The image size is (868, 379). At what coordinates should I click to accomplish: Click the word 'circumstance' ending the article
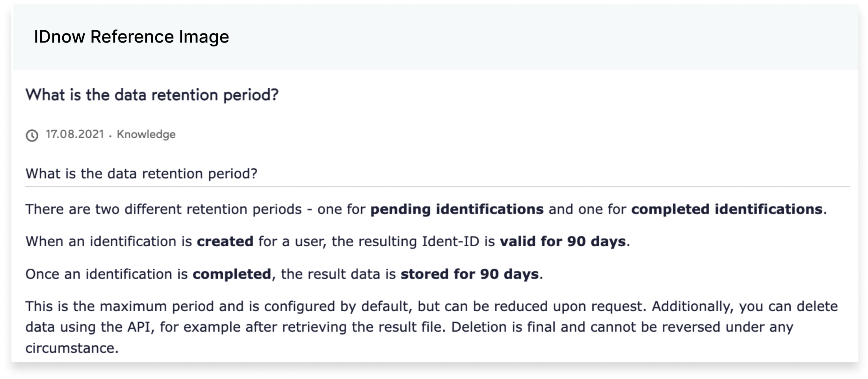click(x=70, y=348)
